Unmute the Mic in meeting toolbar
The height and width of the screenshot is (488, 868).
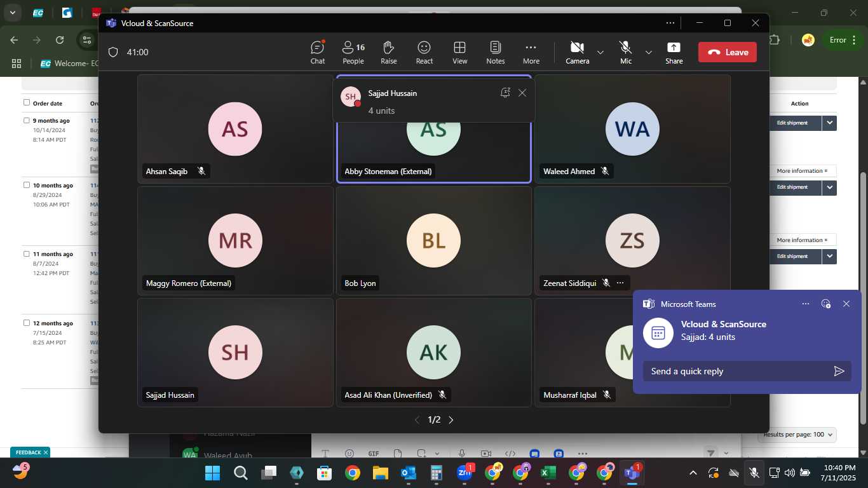coord(626,52)
